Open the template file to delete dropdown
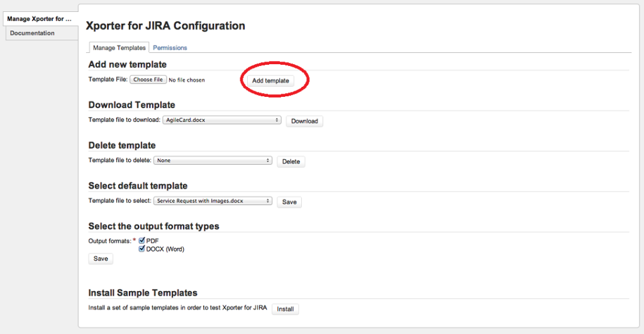This screenshot has height=334, width=644. (x=213, y=160)
